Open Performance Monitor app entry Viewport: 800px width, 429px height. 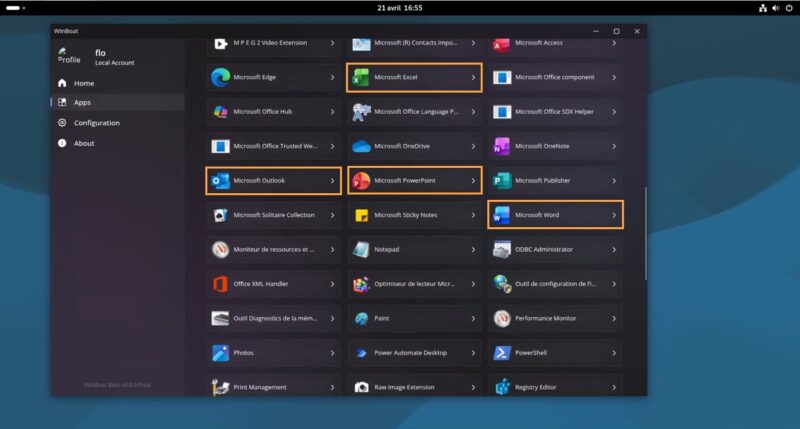click(545, 318)
